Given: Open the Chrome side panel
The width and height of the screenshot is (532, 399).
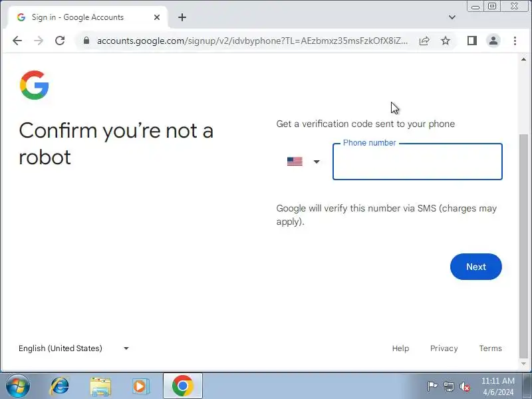Looking at the screenshot, I should tap(472, 41).
